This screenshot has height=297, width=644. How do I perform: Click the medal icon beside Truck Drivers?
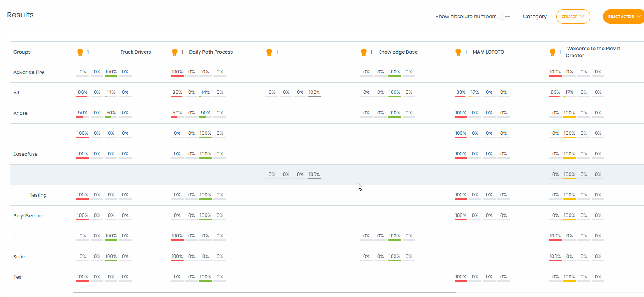click(80, 52)
